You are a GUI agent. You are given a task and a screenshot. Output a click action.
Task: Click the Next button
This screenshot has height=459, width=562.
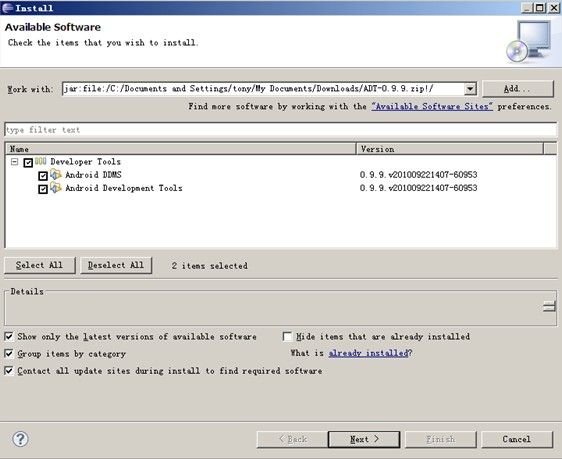pyautogui.click(x=364, y=439)
